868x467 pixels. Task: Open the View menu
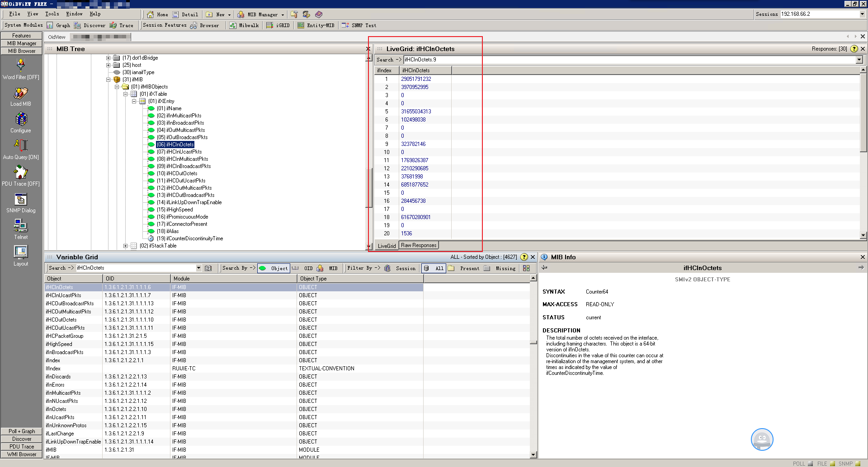33,14
